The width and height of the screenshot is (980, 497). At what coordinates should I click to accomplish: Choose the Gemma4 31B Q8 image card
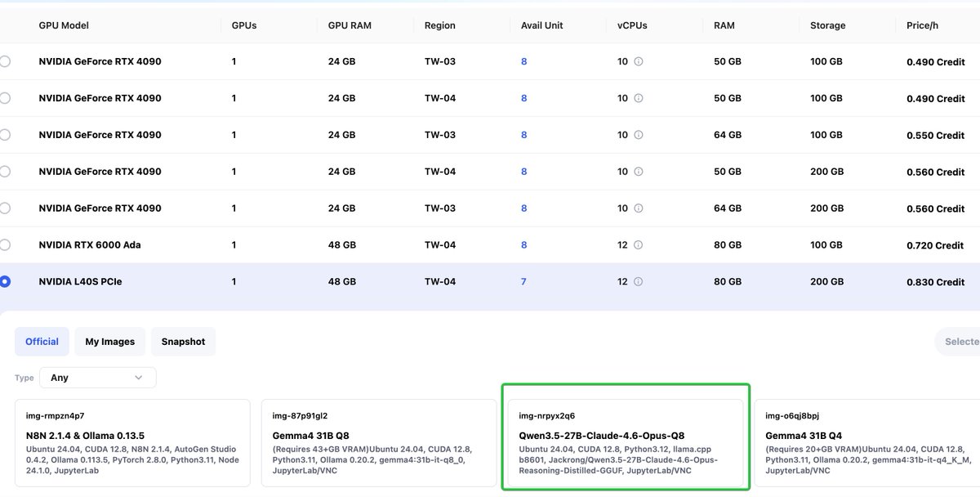[380, 442]
